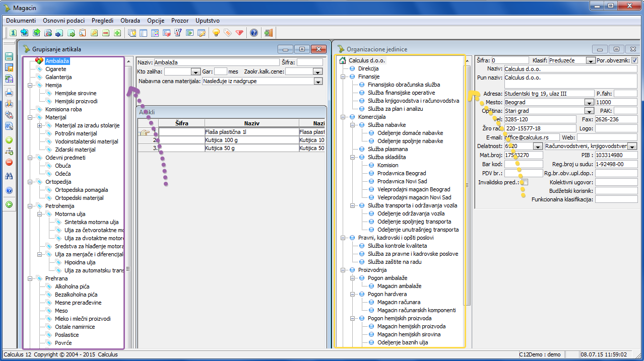Viewport: 644px width, 361px height.
Task: Click the PIB field with 103314980
Action: click(x=616, y=155)
